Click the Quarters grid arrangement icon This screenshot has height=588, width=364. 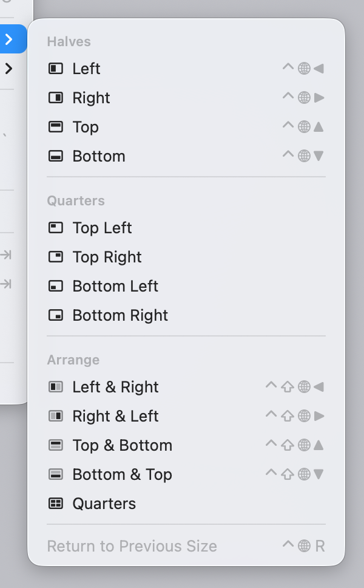[56, 504]
